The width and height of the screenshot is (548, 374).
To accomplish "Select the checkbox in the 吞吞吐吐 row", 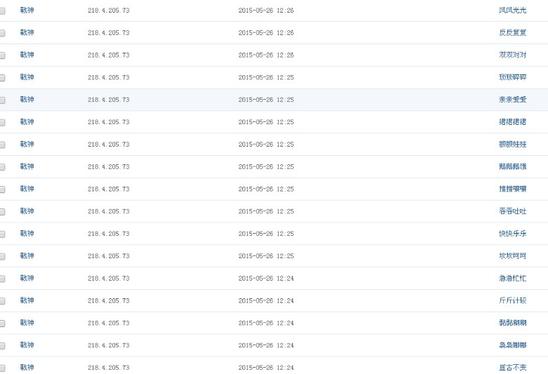I will pyautogui.click(x=2, y=212).
